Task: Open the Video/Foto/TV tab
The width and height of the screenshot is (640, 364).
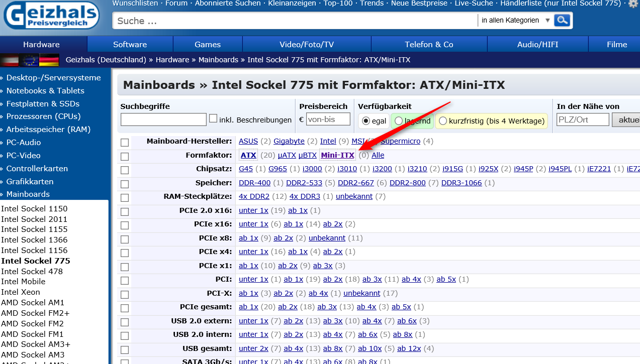Action: coord(307,44)
